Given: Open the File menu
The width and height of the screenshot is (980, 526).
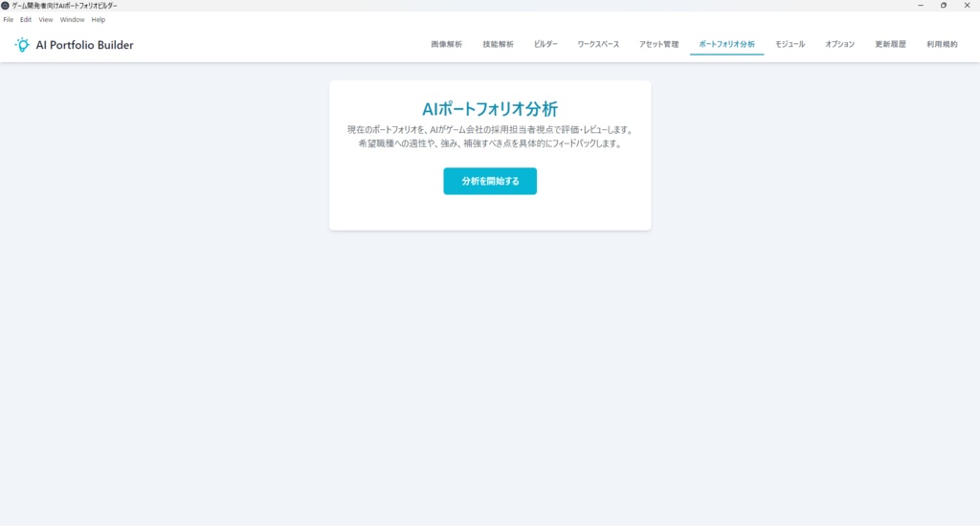Looking at the screenshot, I should tap(8, 19).
